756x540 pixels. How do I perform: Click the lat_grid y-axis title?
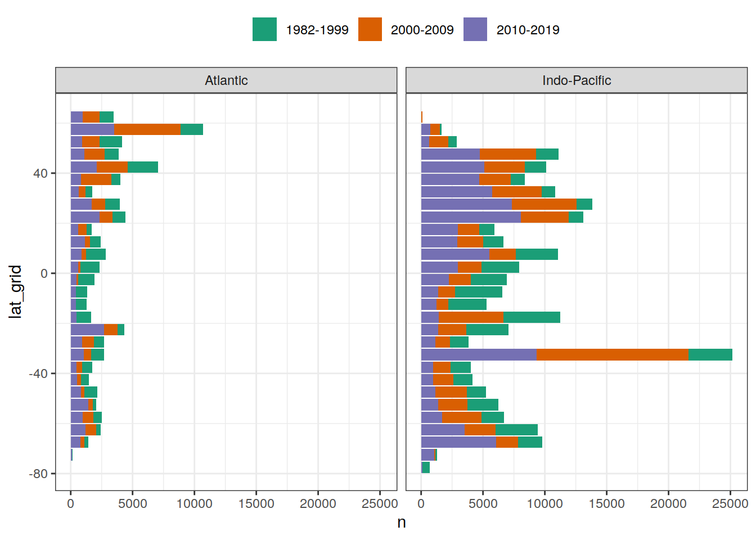(x=15, y=291)
